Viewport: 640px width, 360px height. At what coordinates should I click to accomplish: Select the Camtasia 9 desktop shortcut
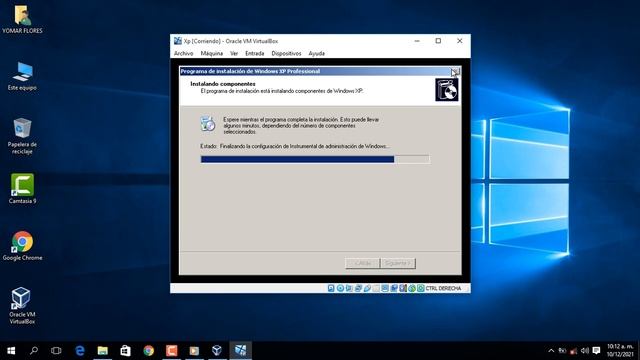point(22,189)
